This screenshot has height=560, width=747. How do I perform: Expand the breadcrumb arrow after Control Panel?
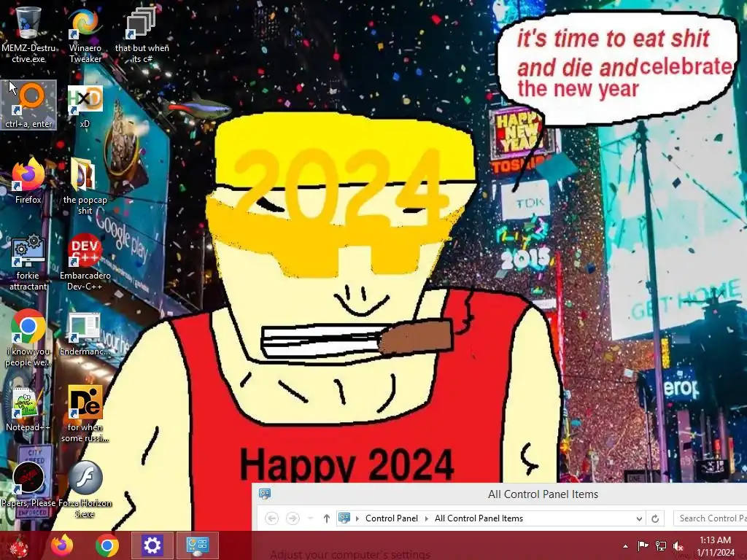click(x=426, y=518)
